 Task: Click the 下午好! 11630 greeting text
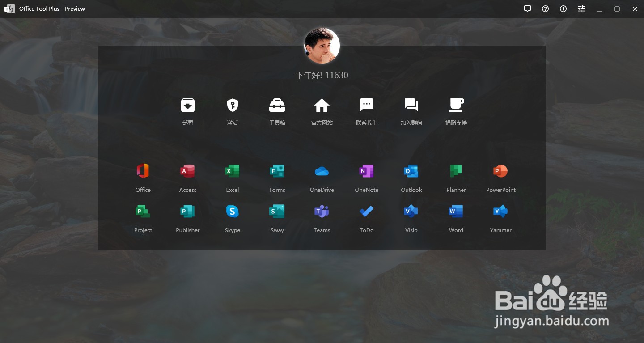(322, 75)
